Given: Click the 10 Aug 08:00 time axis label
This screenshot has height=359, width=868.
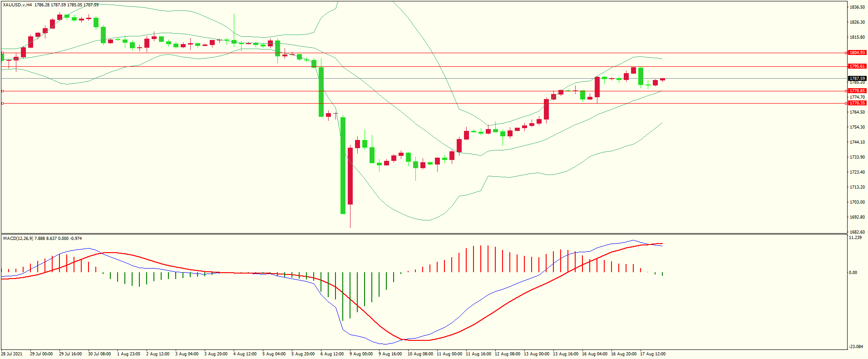Looking at the screenshot, I should coord(420,354).
